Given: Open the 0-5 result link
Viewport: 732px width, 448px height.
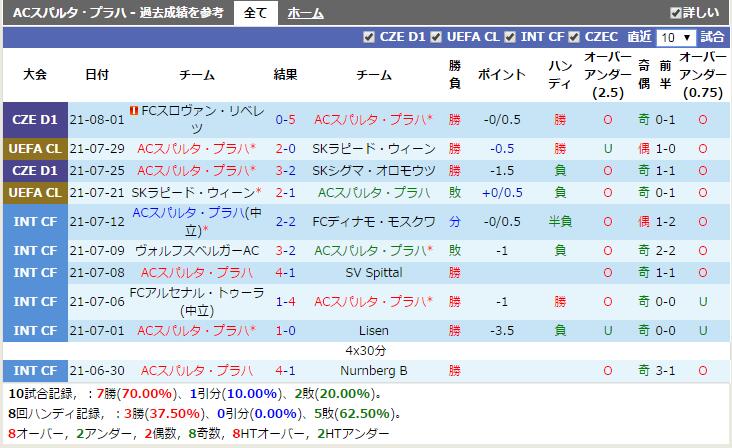Looking at the screenshot, I should (285, 120).
